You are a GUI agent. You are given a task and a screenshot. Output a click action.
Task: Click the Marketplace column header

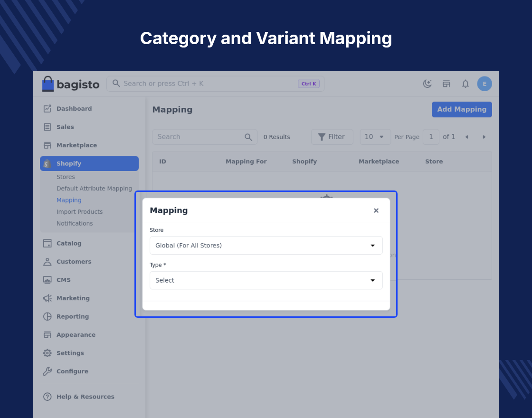[379, 161]
